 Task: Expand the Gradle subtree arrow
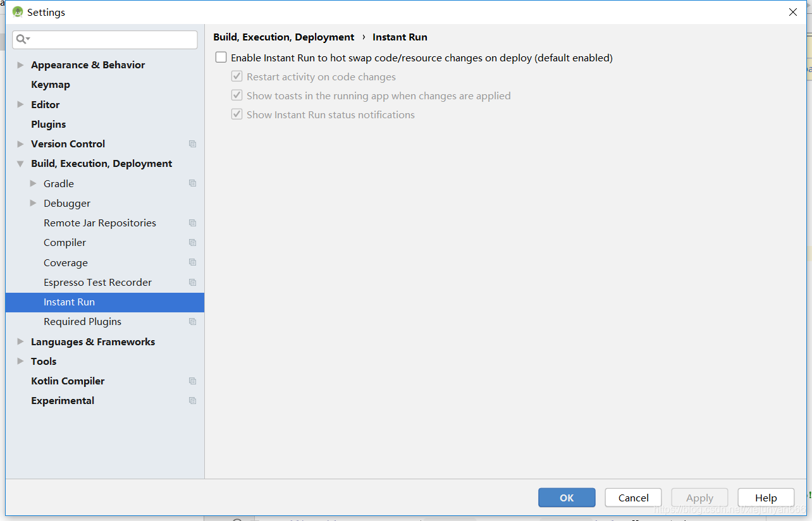point(34,183)
